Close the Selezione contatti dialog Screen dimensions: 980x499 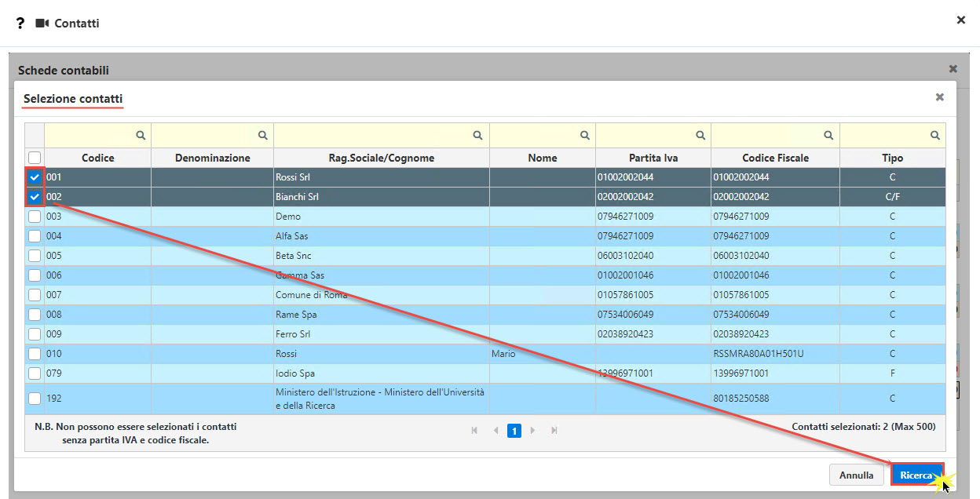939,97
